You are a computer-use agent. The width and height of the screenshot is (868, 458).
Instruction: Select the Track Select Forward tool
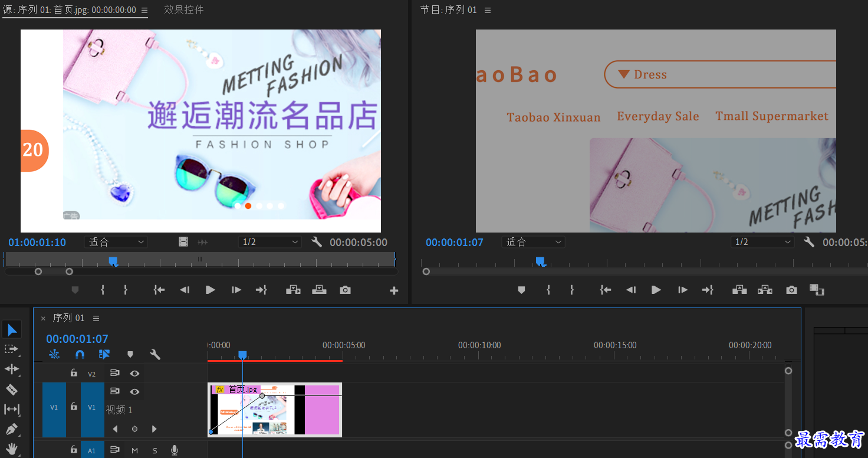tap(11, 349)
